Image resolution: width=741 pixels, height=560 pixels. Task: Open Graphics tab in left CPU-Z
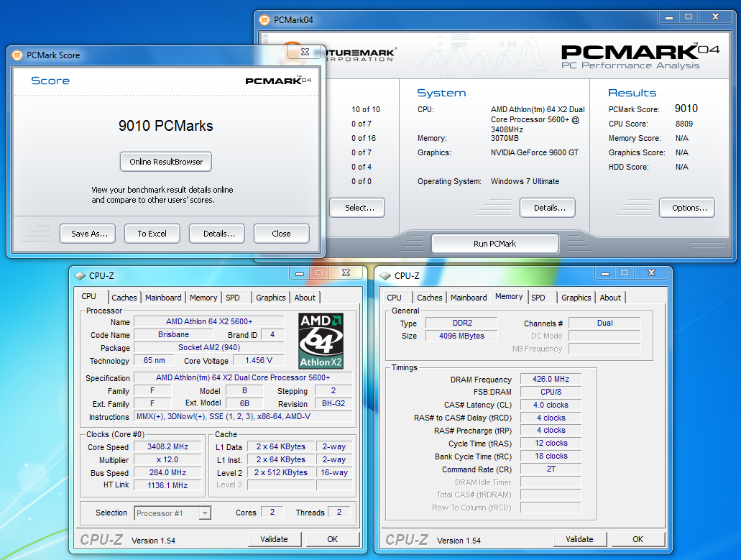click(x=271, y=298)
